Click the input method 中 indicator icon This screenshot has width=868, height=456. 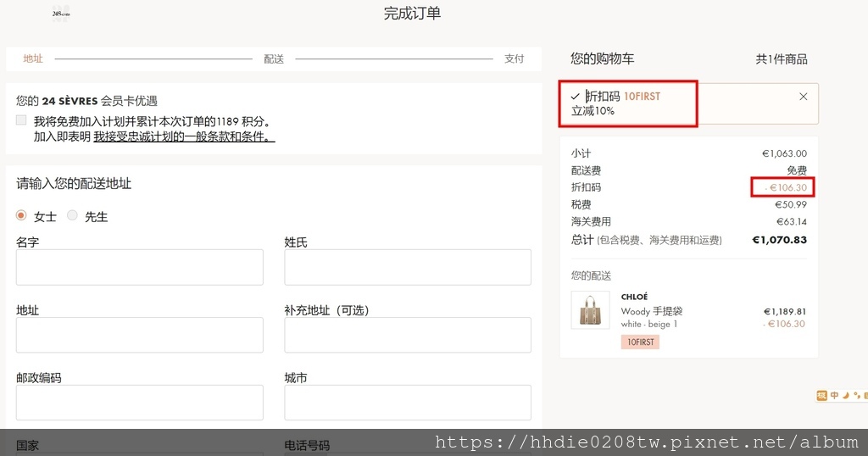[834, 395]
